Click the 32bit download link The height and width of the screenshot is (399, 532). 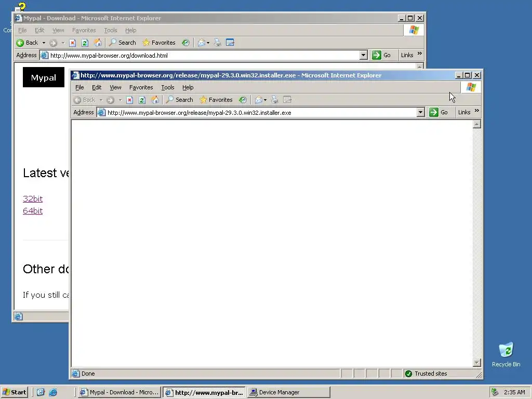[33, 199]
